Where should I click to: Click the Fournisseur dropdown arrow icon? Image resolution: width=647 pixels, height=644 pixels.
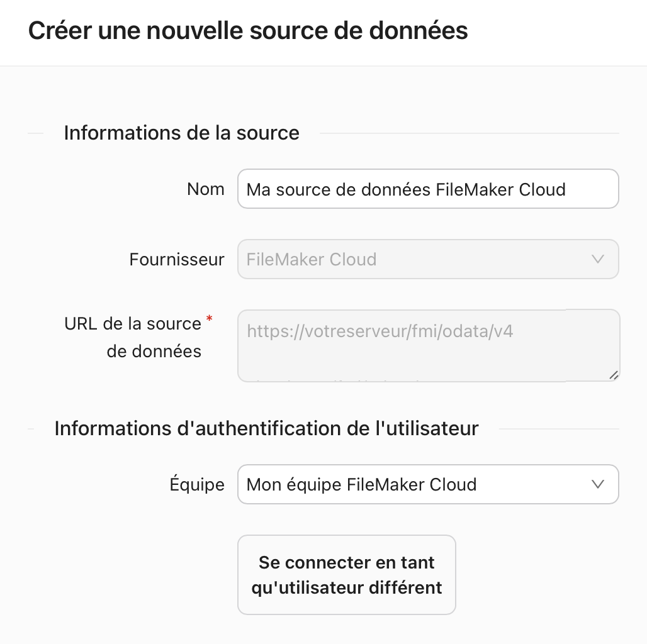[599, 259]
